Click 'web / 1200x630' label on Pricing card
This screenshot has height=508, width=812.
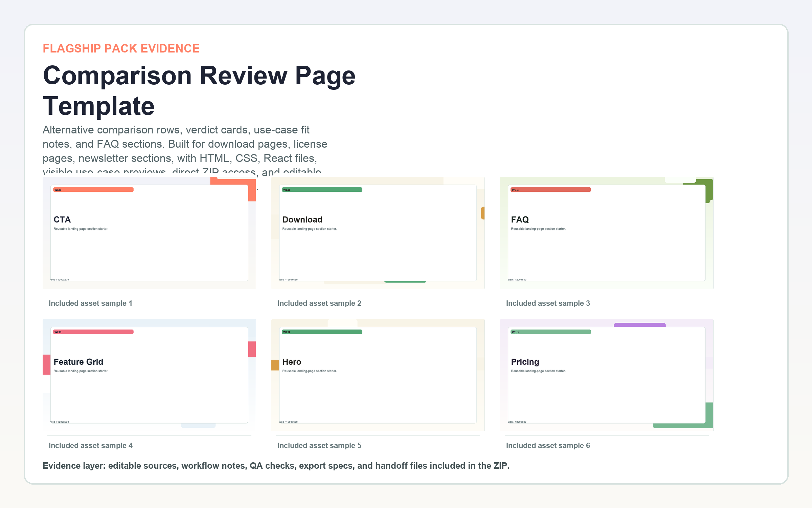[517, 422]
